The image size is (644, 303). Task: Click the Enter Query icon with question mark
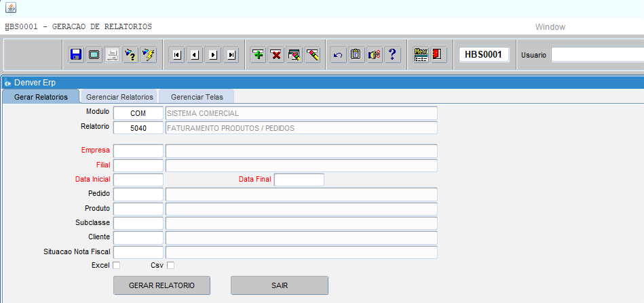coord(130,55)
